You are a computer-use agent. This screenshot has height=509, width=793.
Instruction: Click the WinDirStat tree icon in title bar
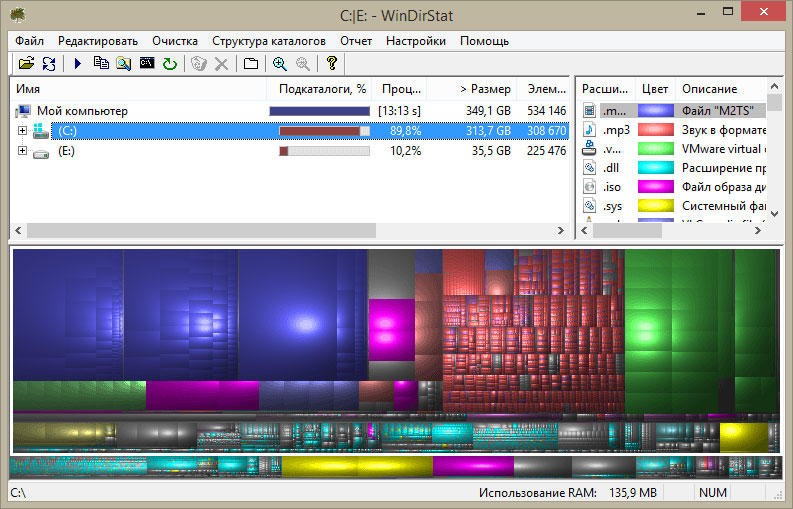pyautogui.click(x=18, y=15)
